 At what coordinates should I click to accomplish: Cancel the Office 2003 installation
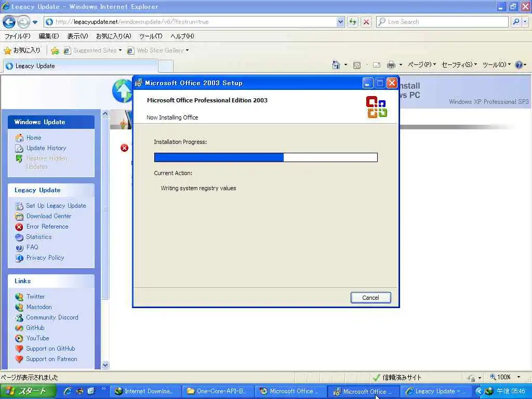point(370,298)
